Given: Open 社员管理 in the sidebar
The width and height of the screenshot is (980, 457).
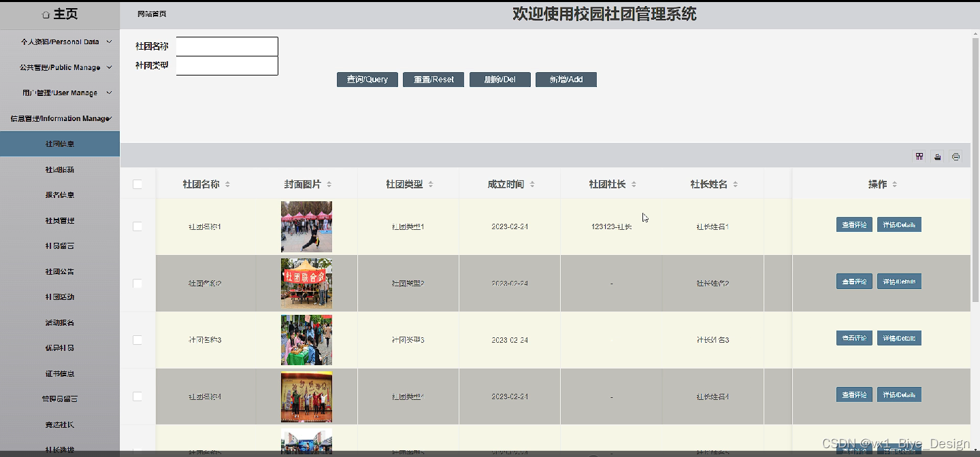Looking at the screenshot, I should [60, 220].
